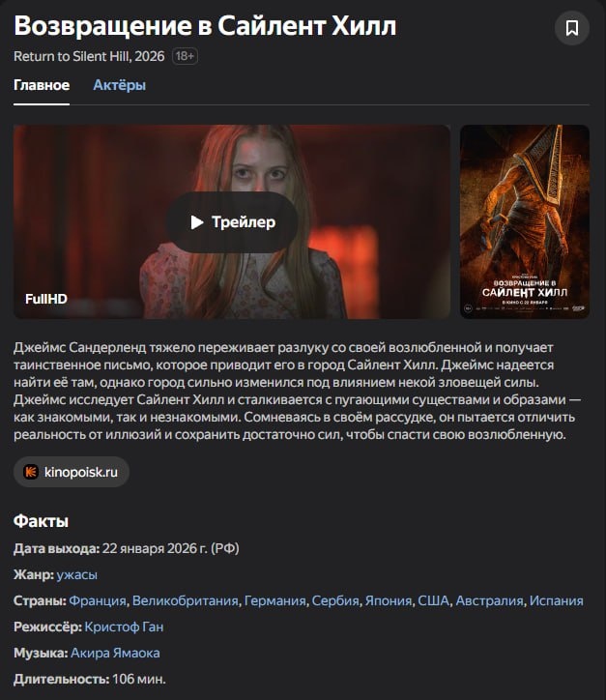Screen dimensions: 606x700
Task: Open the Япония country link
Action: click(x=389, y=600)
